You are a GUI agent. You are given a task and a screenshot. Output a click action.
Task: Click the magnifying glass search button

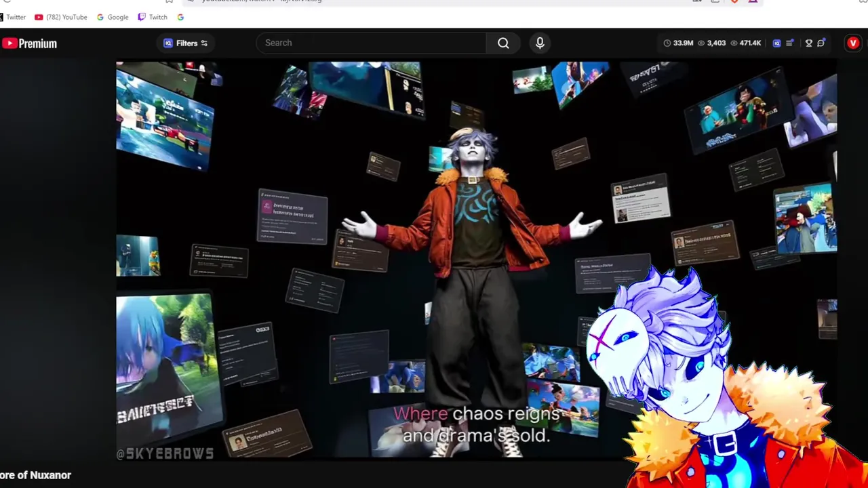pos(503,43)
